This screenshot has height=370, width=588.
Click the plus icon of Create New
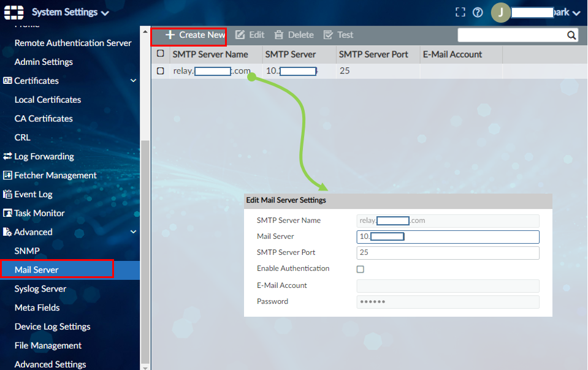coord(170,35)
